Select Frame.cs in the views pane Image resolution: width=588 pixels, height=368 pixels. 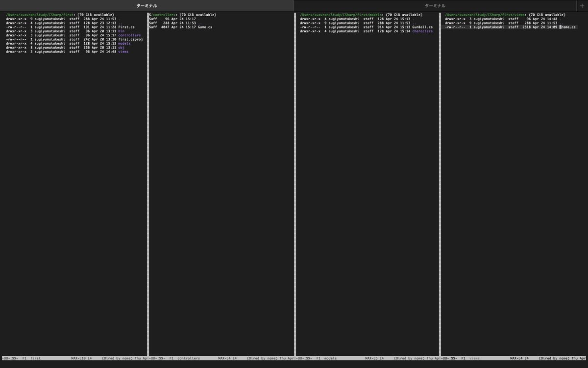tap(567, 27)
